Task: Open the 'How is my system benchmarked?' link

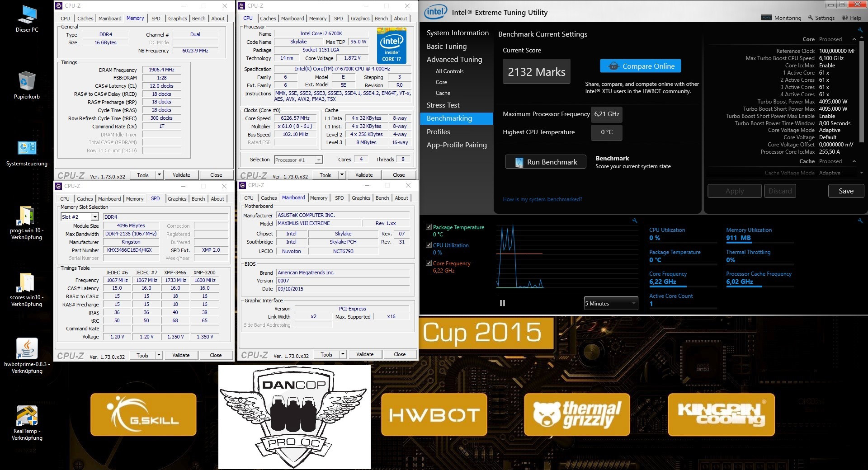Action: (542, 199)
